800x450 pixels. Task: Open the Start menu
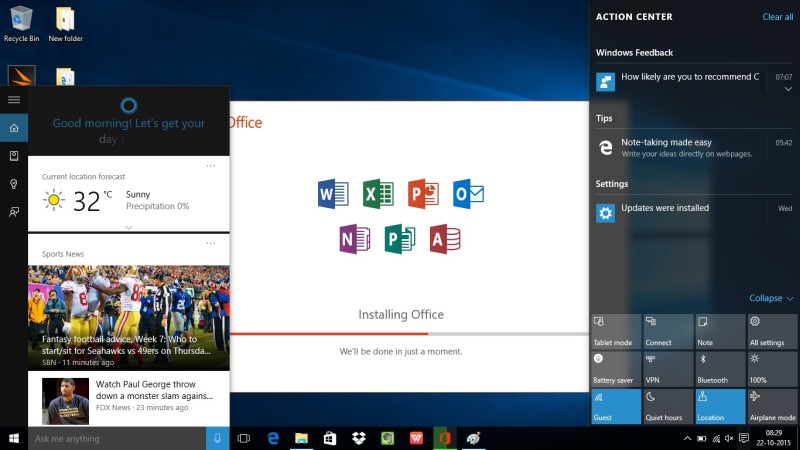tap(14, 438)
